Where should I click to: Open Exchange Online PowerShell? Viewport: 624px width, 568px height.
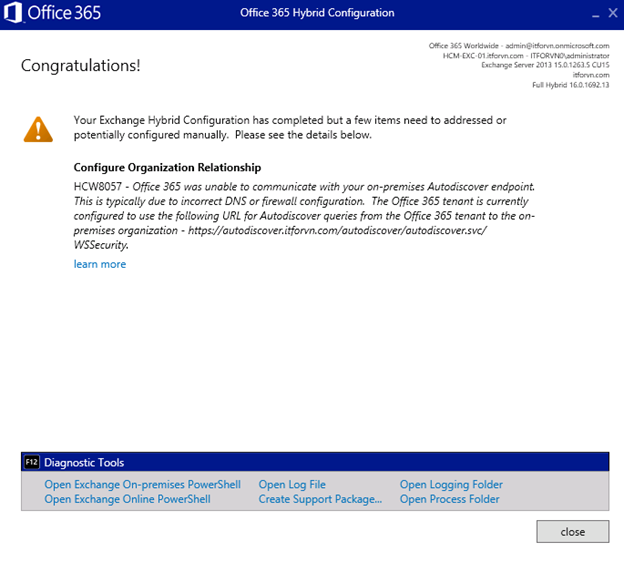pyautogui.click(x=128, y=499)
